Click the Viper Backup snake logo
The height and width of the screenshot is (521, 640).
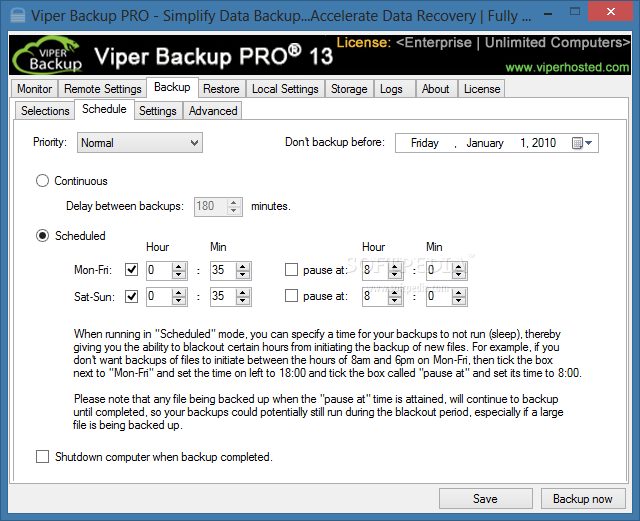click(48, 56)
